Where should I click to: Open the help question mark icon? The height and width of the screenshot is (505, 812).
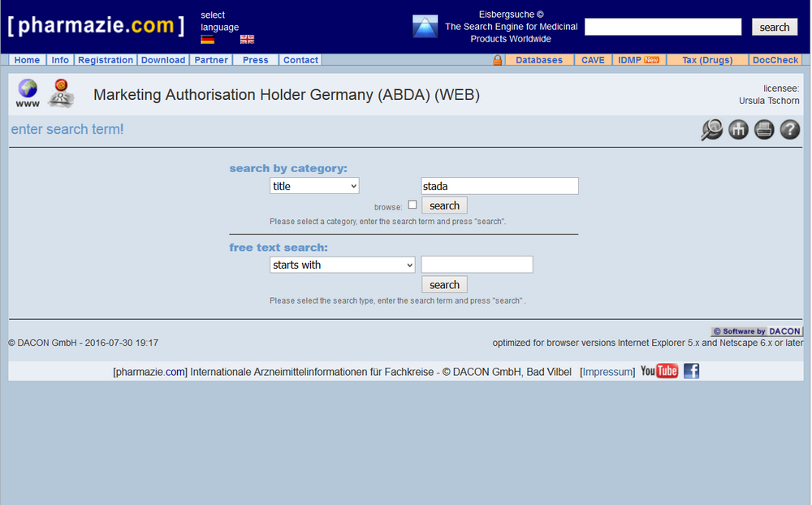(789, 129)
